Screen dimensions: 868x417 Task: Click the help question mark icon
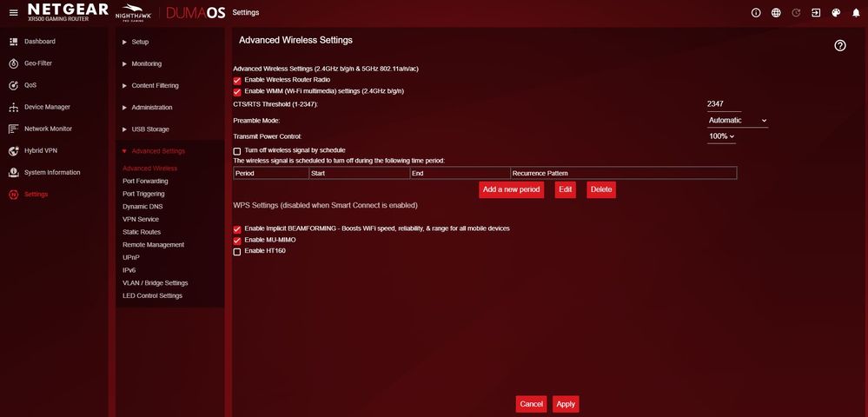tap(840, 46)
